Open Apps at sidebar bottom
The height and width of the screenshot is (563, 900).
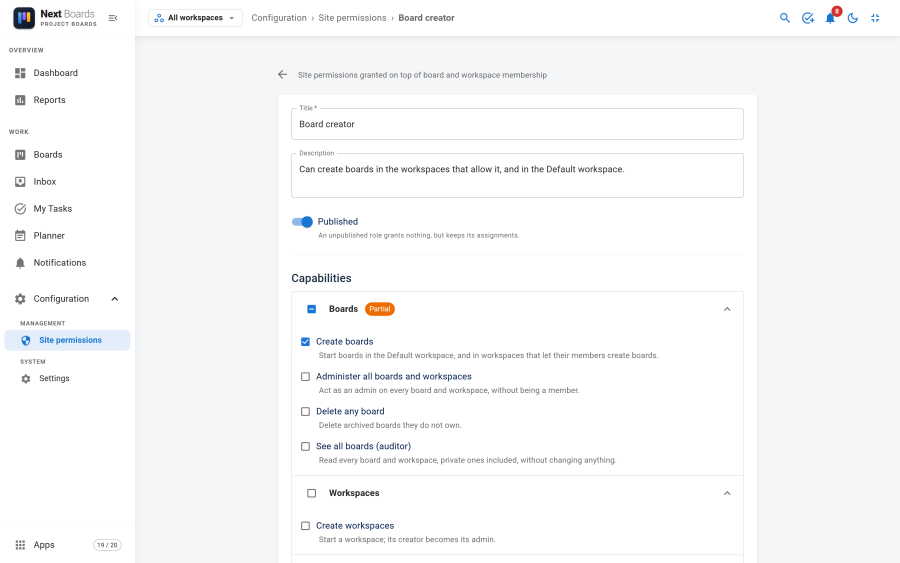[x=44, y=545]
